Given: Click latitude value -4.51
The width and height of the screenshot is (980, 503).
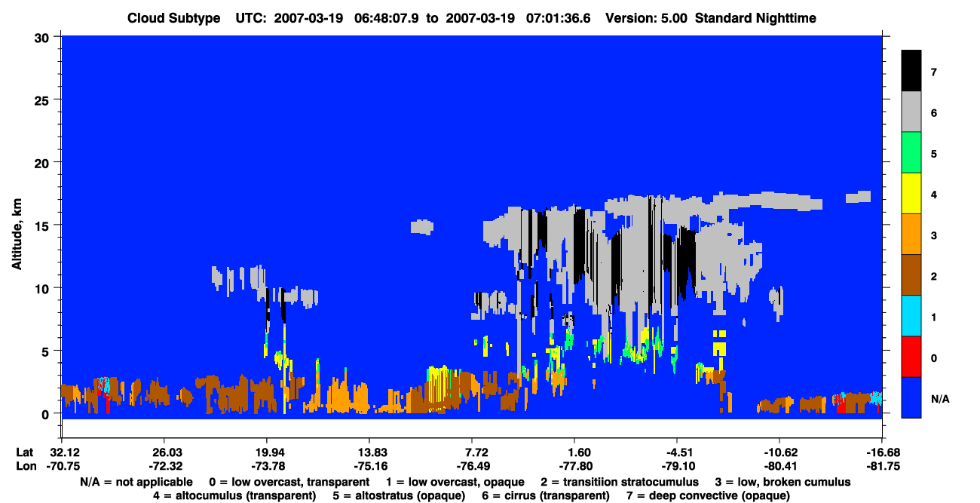Looking at the screenshot, I should point(677,452).
